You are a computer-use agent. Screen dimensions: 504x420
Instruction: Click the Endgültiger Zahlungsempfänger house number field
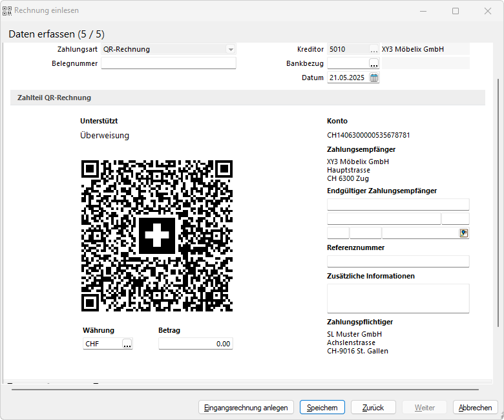[456, 218]
